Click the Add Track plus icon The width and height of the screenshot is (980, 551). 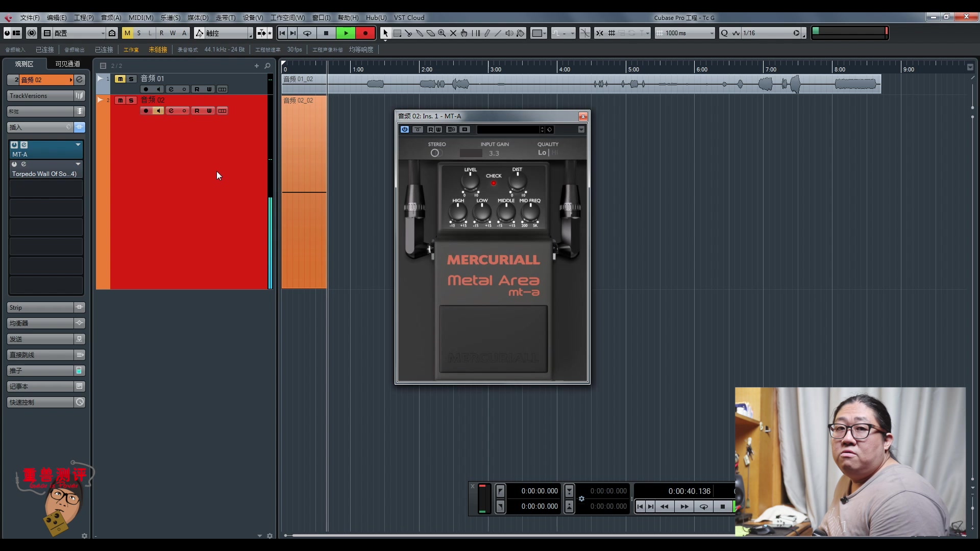tap(257, 66)
